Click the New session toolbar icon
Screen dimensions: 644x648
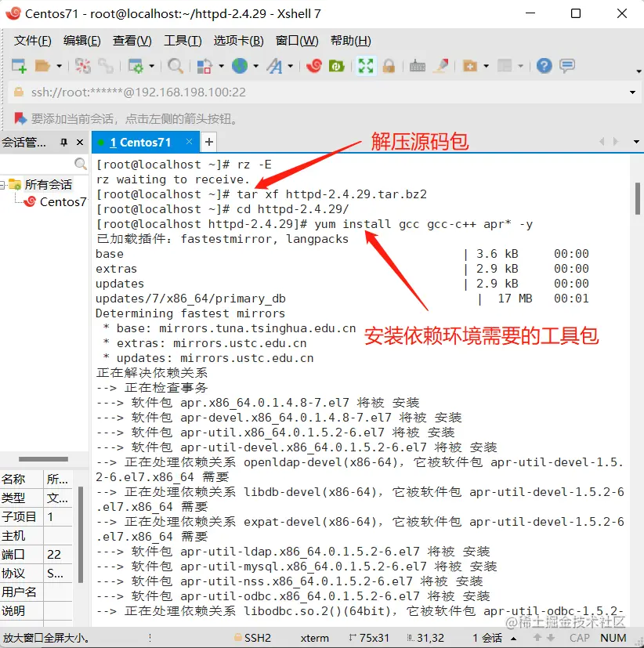[19, 66]
